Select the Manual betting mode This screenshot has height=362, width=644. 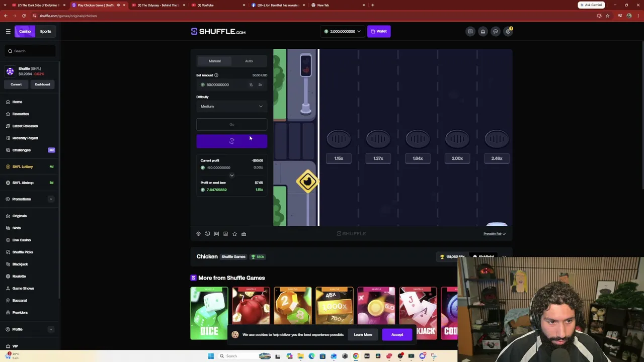(x=215, y=61)
